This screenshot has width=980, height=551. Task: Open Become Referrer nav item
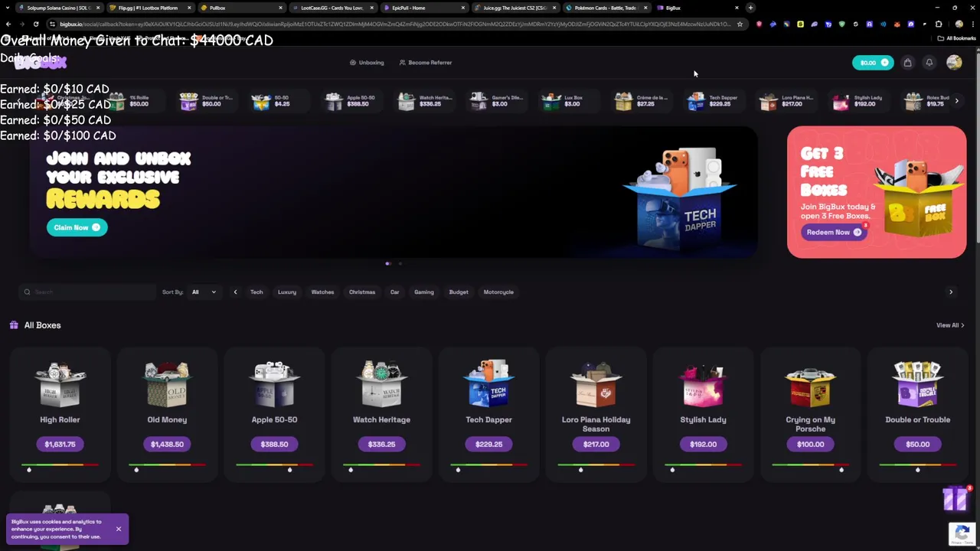(426, 63)
